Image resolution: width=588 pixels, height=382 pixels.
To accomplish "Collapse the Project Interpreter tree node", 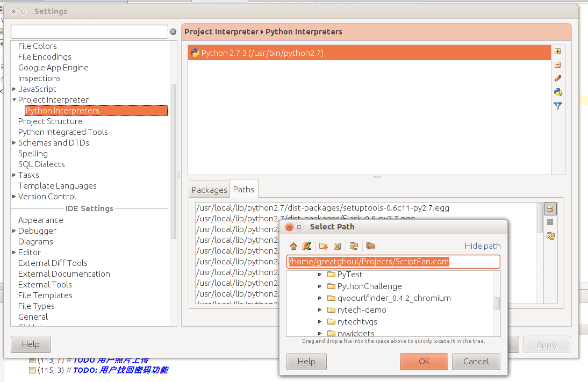I will pos(15,100).
